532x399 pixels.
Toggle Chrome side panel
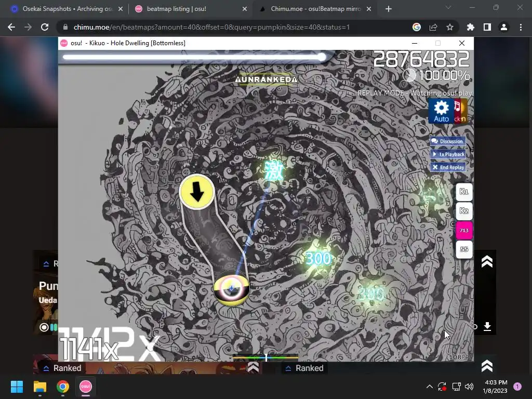point(487,27)
